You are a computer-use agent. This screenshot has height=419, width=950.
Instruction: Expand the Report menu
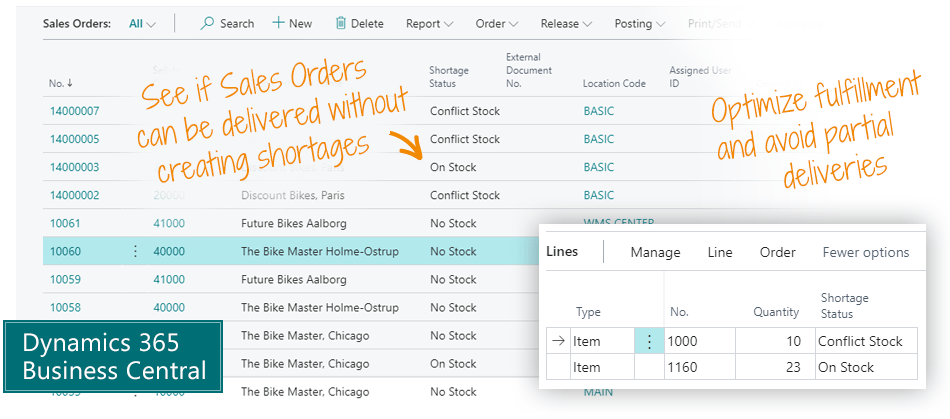(430, 24)
